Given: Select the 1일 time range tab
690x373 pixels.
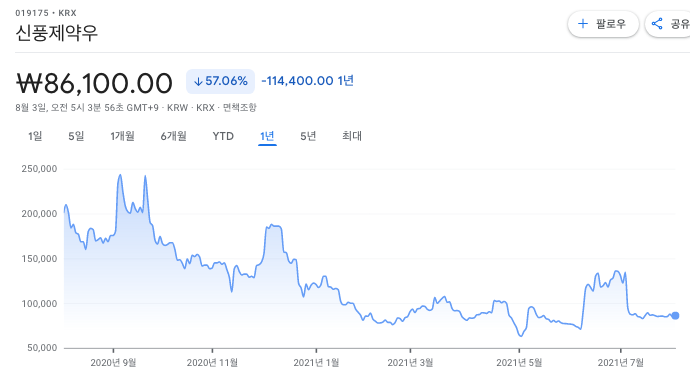Looking at the screenshot, I should tap(35, 136).
